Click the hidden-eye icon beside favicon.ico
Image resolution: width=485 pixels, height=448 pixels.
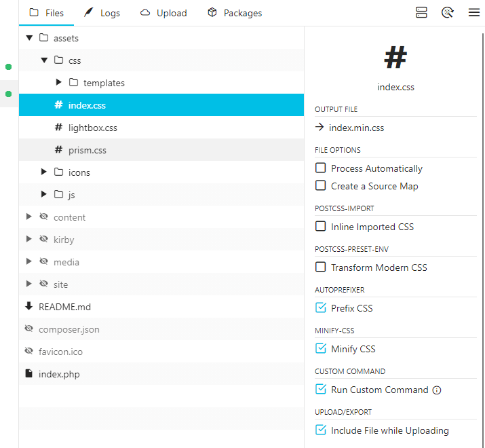click(28, 351)
